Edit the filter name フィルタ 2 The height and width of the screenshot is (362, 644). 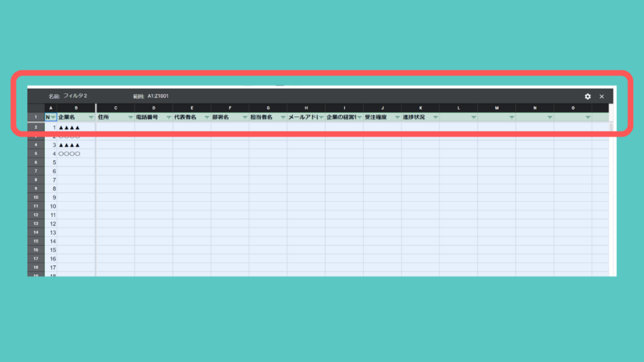coord(75,96)
